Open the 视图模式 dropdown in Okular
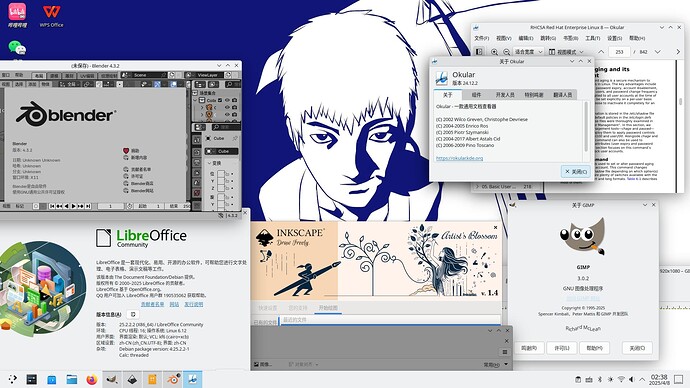The width and height of the screenshot is (690, 388). pos(566,52)
